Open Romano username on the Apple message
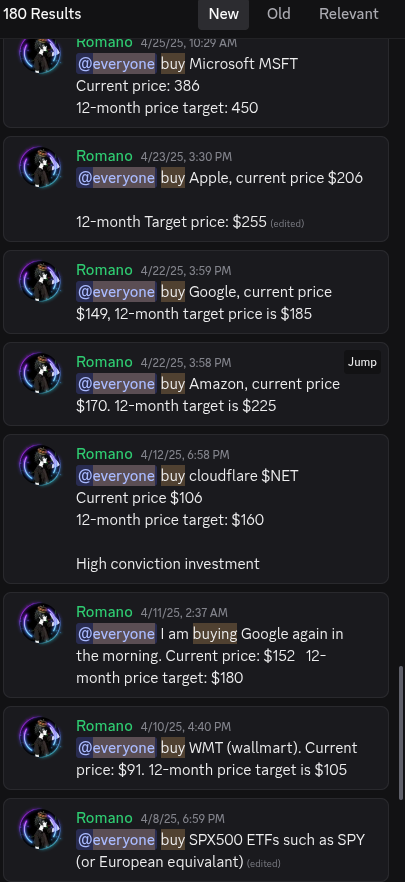Viewport: 405px width, 882px height. pos(104,156)
